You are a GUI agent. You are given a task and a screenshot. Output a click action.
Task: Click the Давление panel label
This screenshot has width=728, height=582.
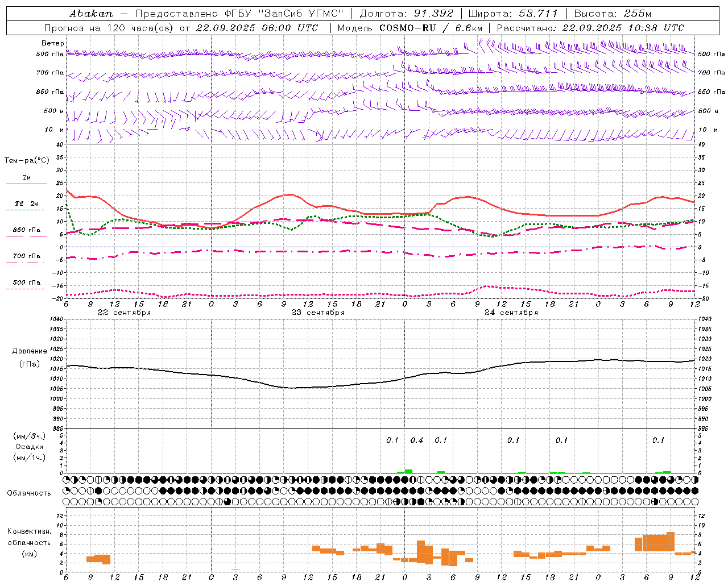click(30, 351)
